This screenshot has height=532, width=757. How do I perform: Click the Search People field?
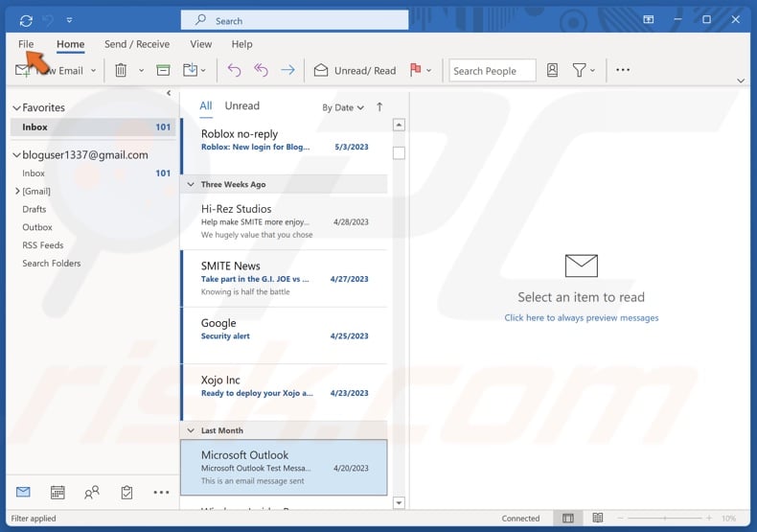493,71
